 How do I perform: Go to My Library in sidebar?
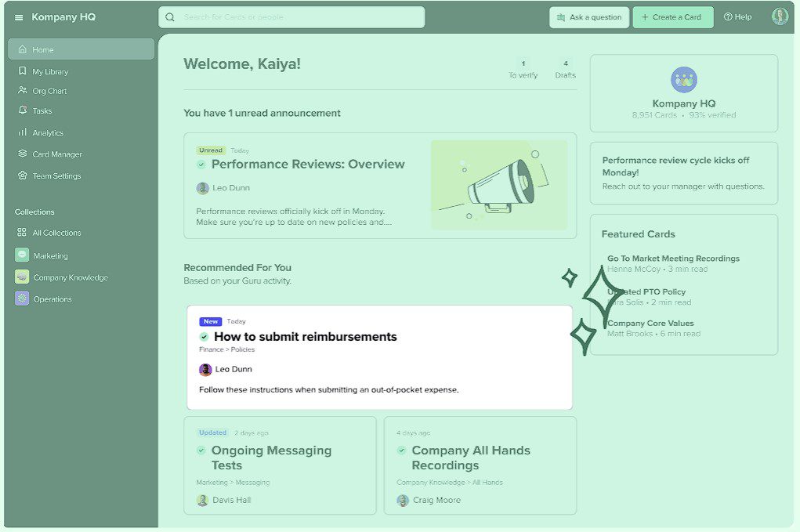pos(50,71)
